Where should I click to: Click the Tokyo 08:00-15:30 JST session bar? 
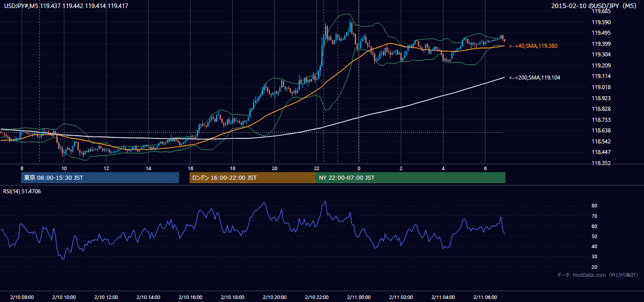point(100,178)
